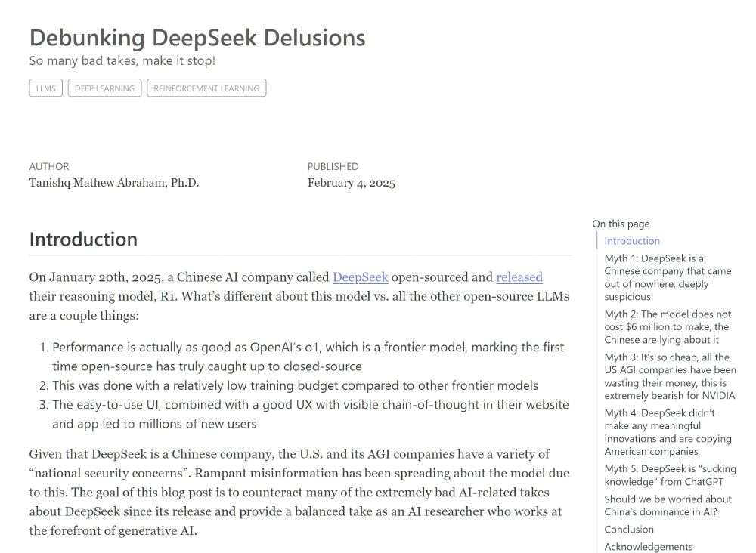
Task: Open 'Should we be worried about China's dominance' section
Action: click(x=668, y=505)
